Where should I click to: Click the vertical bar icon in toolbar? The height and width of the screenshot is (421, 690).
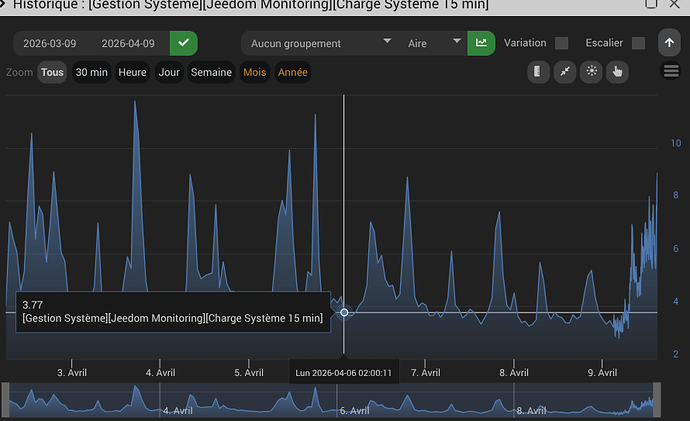pos(539,71)
